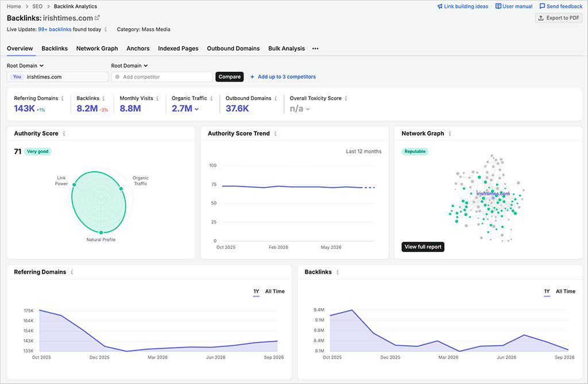This screenshot has width=588, height=384.
Task: Click the irishtimes.com domain input field
Action: tap(57, 77)
